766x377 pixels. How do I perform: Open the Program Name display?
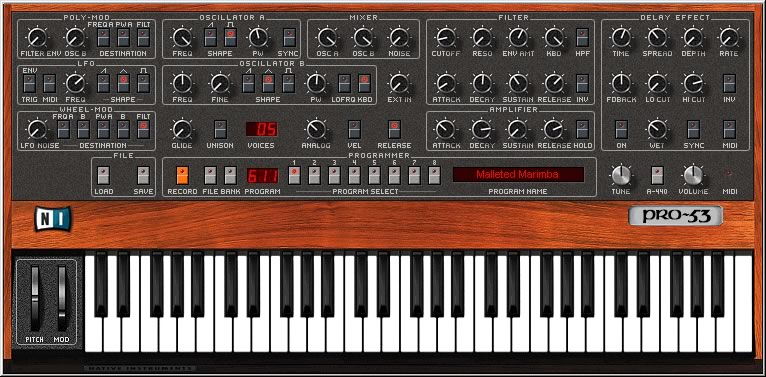[x=518, y=174]
